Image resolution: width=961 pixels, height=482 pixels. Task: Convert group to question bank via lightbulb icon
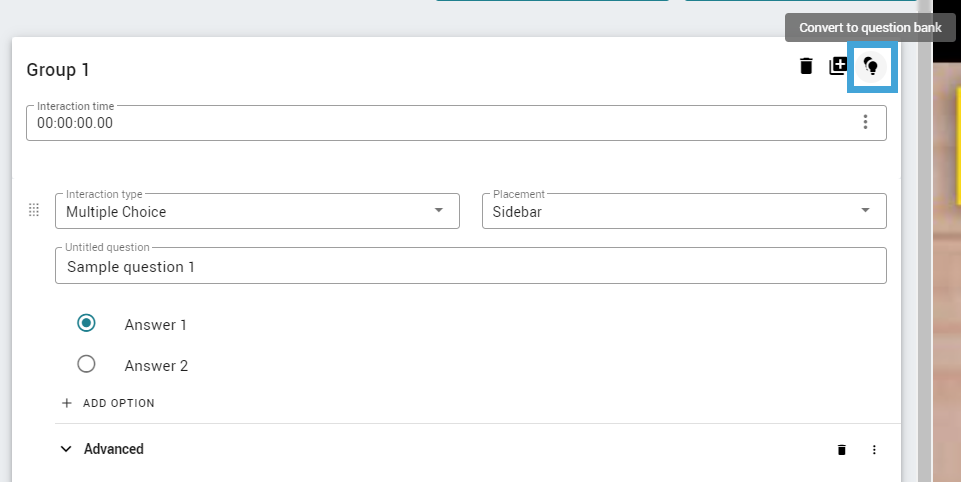pos(872,66)
